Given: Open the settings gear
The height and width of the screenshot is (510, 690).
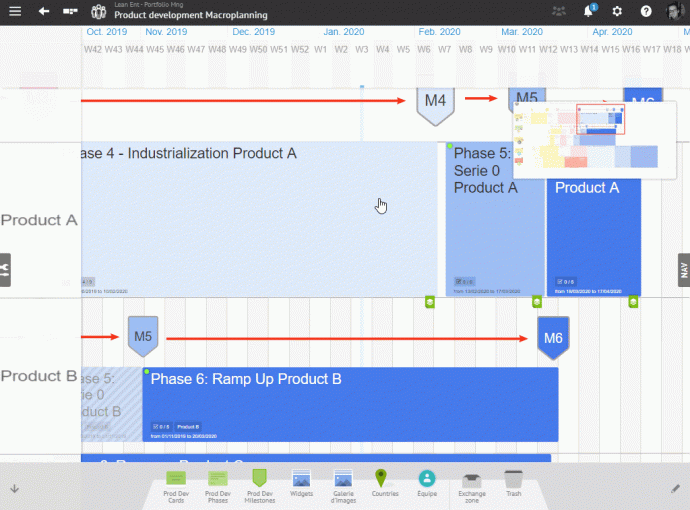Looking at the screenshot, I should pyautogui.click(x=617, y=11).
